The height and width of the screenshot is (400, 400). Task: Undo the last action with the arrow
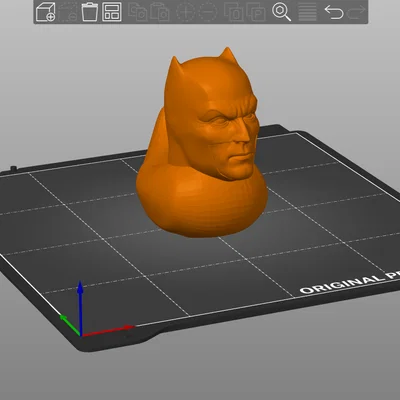[x=334, y=12]
